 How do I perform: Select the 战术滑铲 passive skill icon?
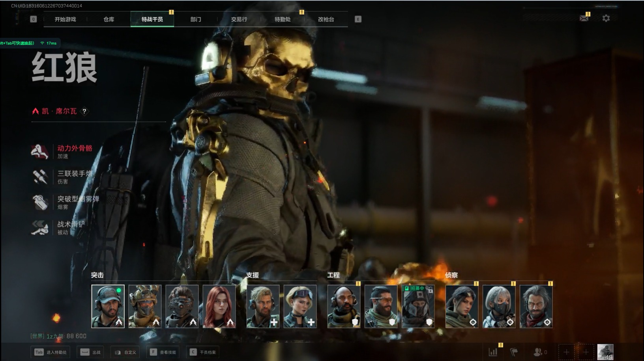(x=40, y=227)
